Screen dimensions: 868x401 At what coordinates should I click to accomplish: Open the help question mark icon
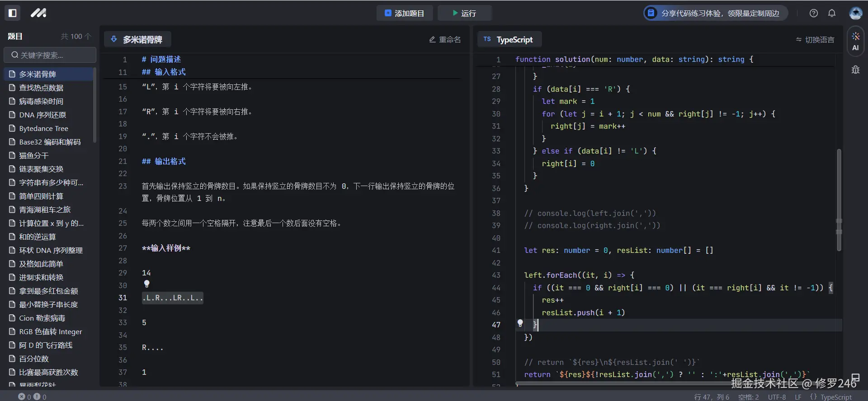813,13
